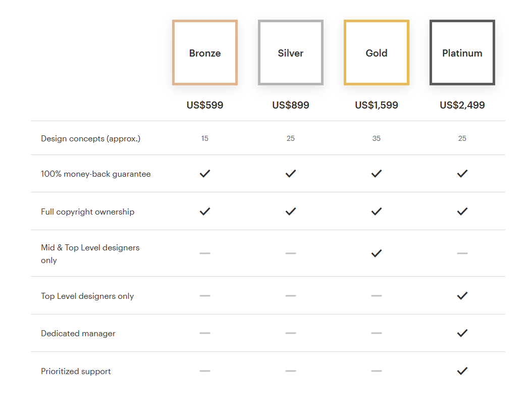The height and width of the screenshot is (417, 532).
Task: Click Gold's 35 design concepts value
Action: pos(377,139)
